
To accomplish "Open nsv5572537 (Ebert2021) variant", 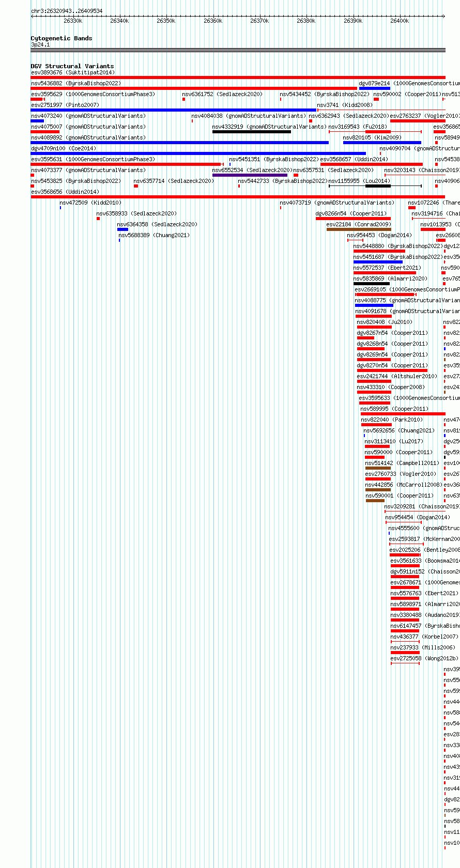I will [388, 268].
